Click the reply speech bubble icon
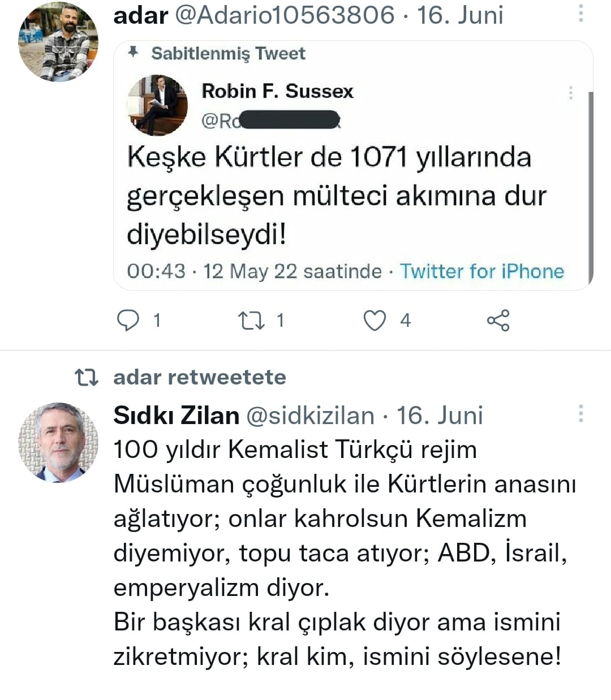This screenshot has width=611, height=700. [128, 321]
